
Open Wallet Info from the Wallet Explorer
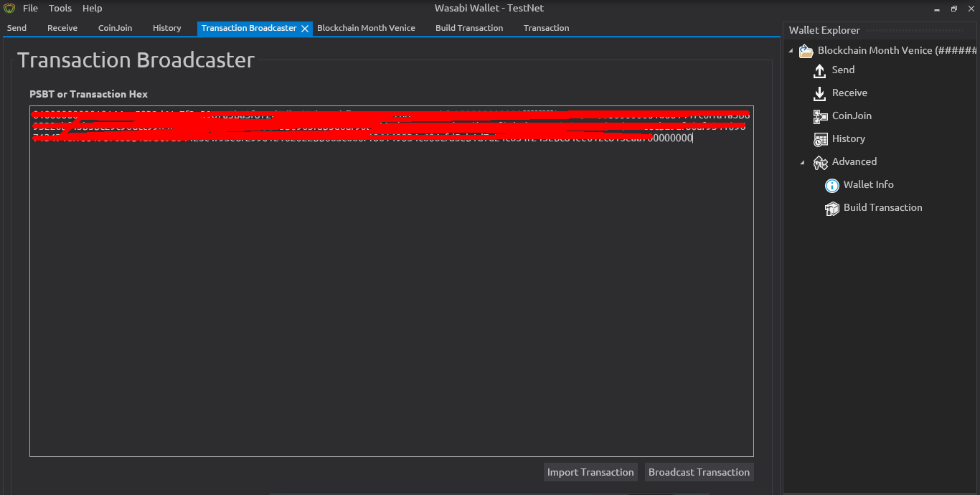[x=868, y=184]
